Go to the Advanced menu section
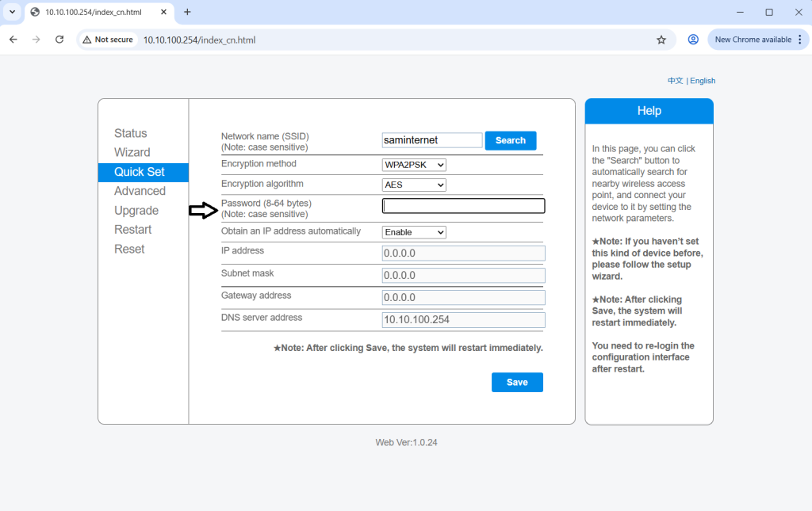Screen dimensions: 812x511 [x=140, y=191]
